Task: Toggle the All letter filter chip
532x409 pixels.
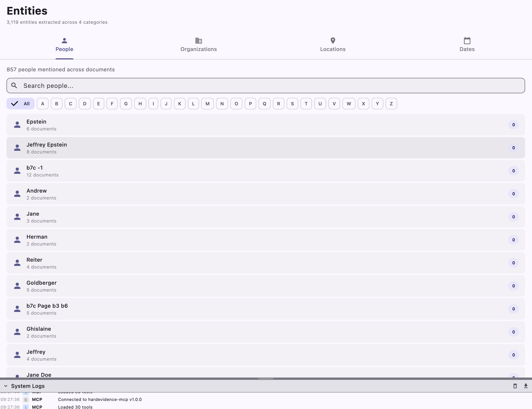Action: [x=21, y=104]
